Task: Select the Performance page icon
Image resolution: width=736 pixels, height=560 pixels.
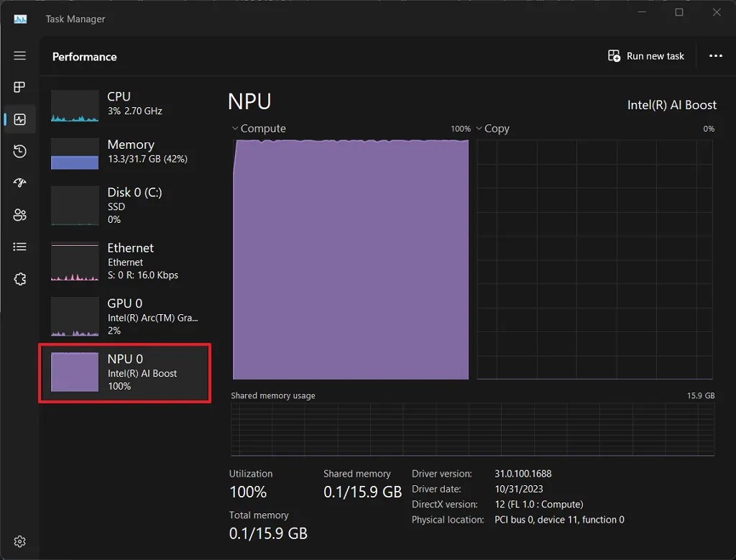Action: click(19, 119)
